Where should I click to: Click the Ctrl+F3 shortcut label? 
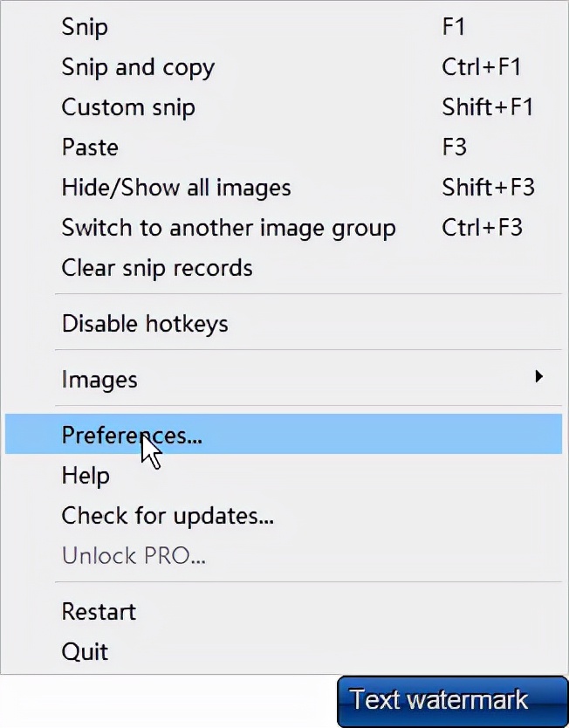(482, 228)
